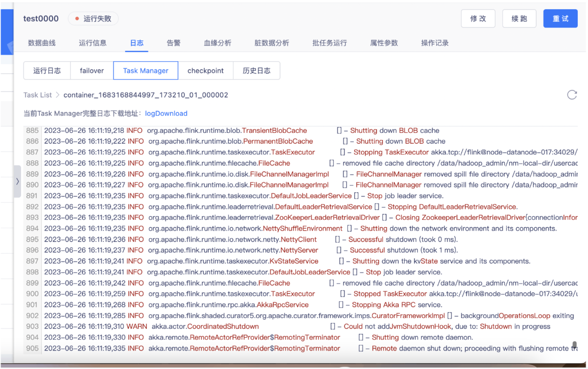588x369 pixels.
Task: Switch to the 批任务运行 tab
Action: point(329,43)
